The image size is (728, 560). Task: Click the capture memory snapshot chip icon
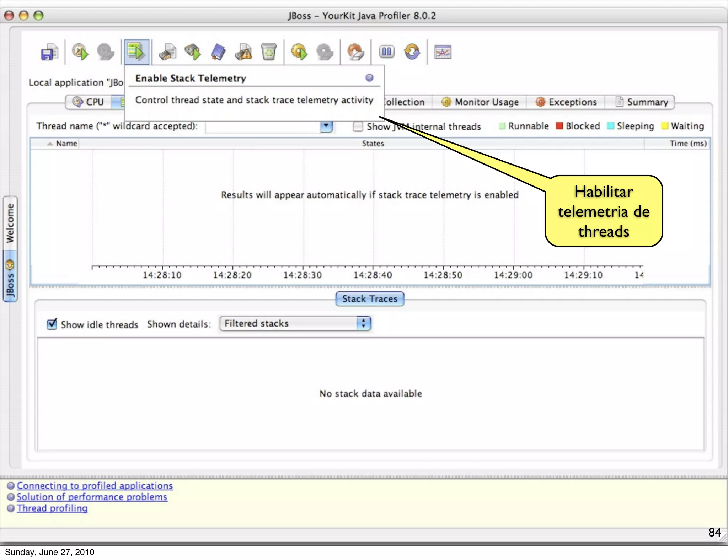[x=167, y=53]
